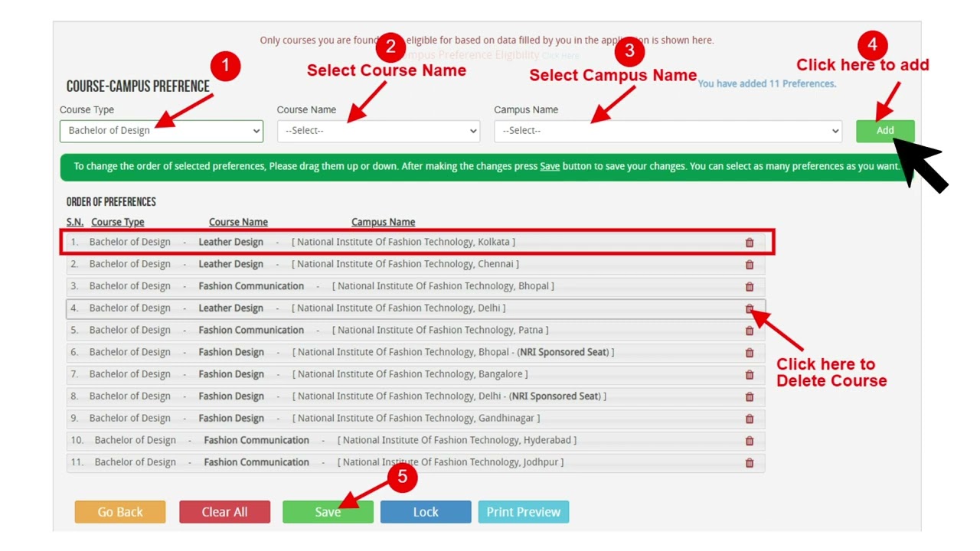The width and height of the screenshot is (980, 551).
Task: Click the Go Back button
Action: [120, 512]
